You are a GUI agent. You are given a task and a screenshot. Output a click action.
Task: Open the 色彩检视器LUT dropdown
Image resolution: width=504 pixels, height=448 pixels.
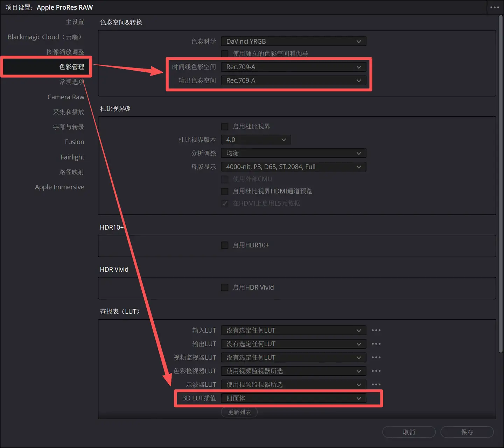tap(294, 371)
